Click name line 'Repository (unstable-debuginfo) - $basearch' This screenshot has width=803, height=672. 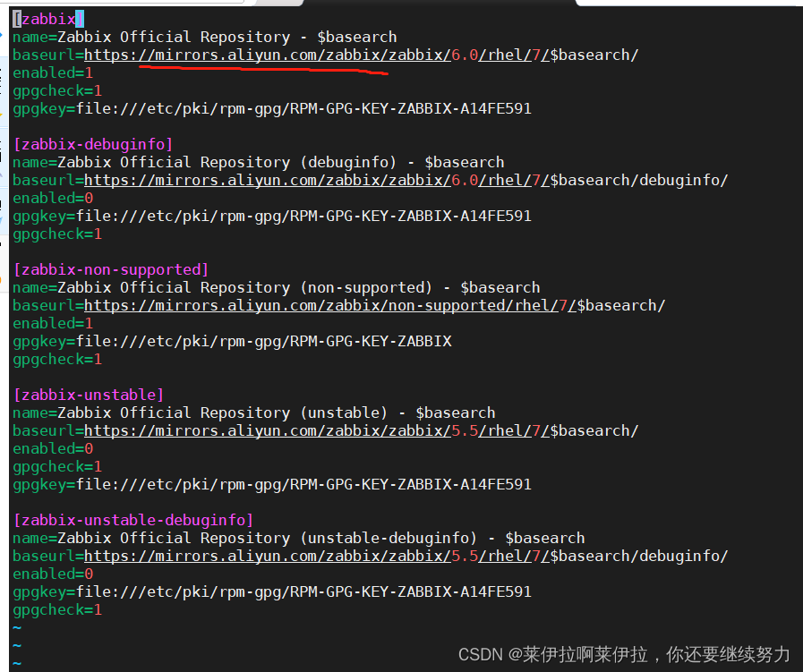coord(299,539)
